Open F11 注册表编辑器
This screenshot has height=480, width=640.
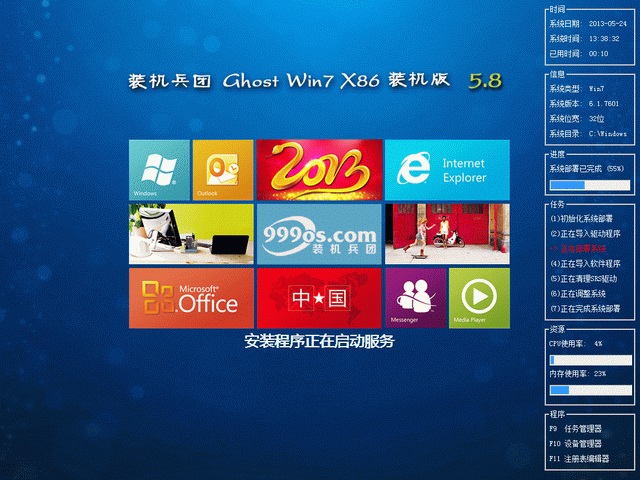pos(579,459)
